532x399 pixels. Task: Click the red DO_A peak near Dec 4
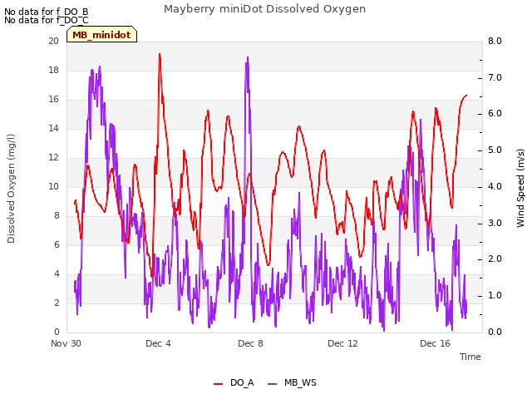coord(160,54)
